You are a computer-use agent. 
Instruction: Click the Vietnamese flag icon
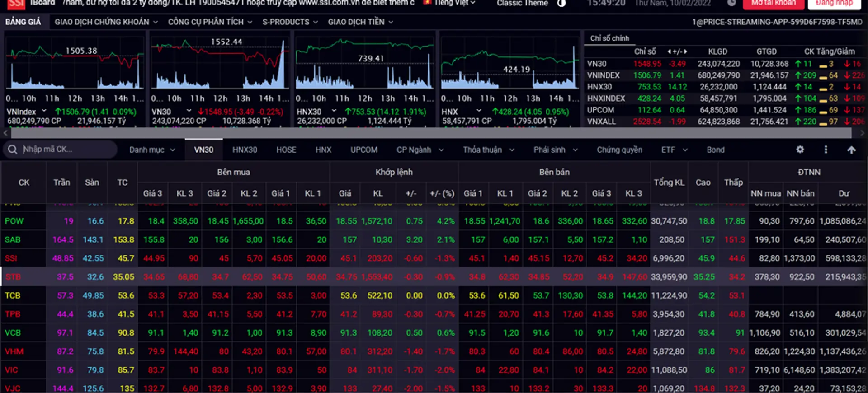click(x=427, y=3)
